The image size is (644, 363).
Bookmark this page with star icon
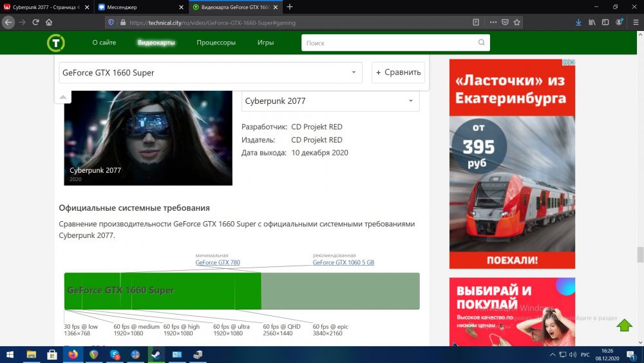[x=516, y=22]
